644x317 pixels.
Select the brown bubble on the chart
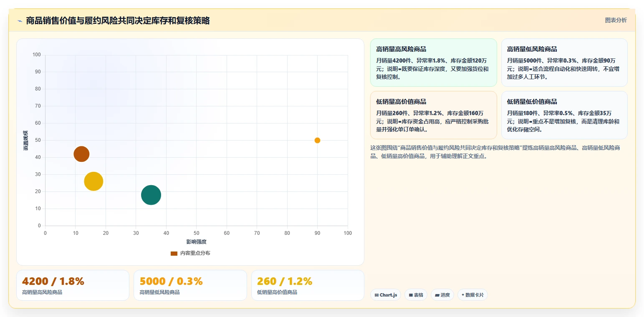81,154
